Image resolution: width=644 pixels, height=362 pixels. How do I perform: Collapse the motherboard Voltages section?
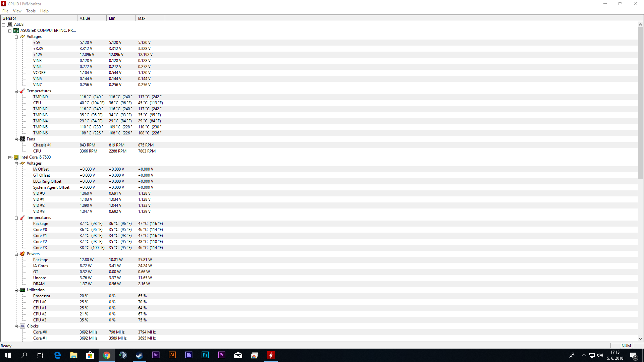16,37
